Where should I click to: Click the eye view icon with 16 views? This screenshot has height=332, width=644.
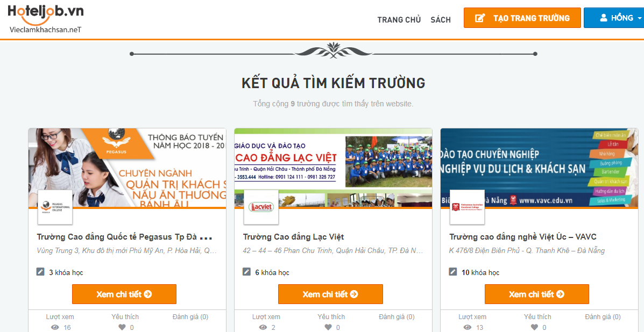[55, 327]
